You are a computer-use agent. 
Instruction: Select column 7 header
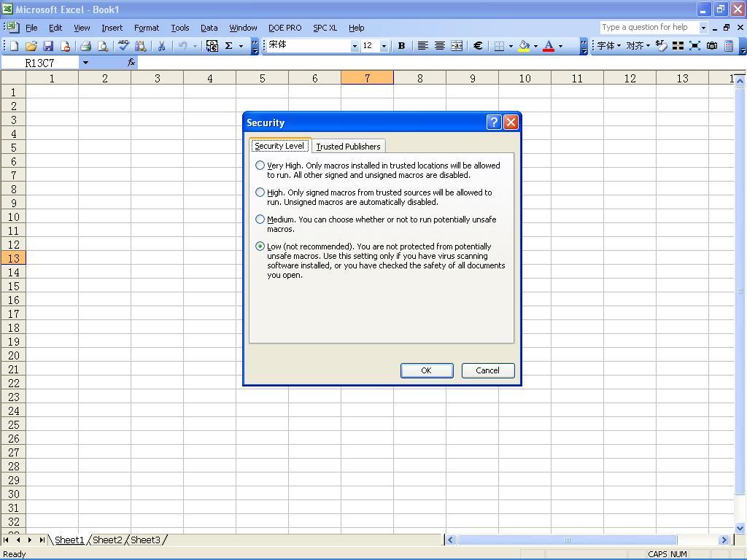367,77
